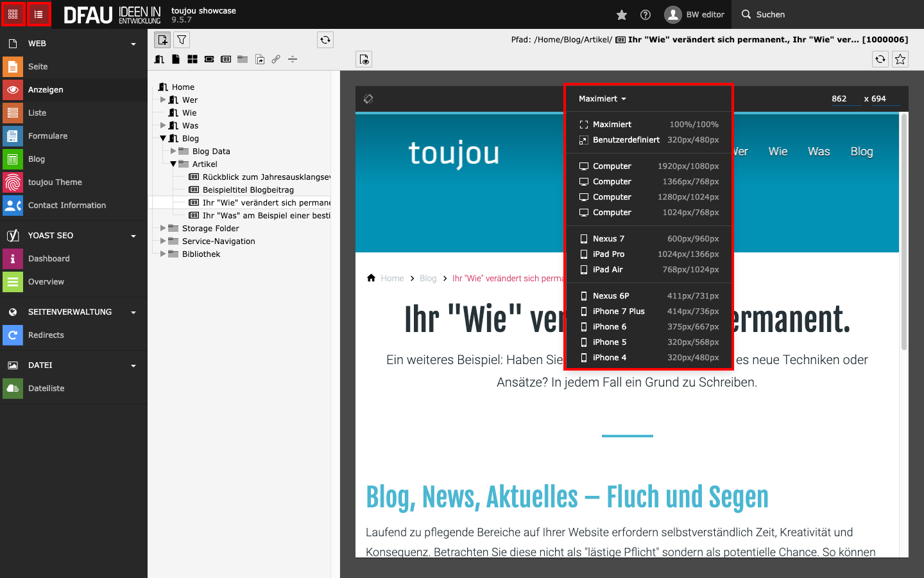The height and width of the screenshot is (578, 924).
Task: Expand the Storage Folder tree node
Action: coord(163,228)
